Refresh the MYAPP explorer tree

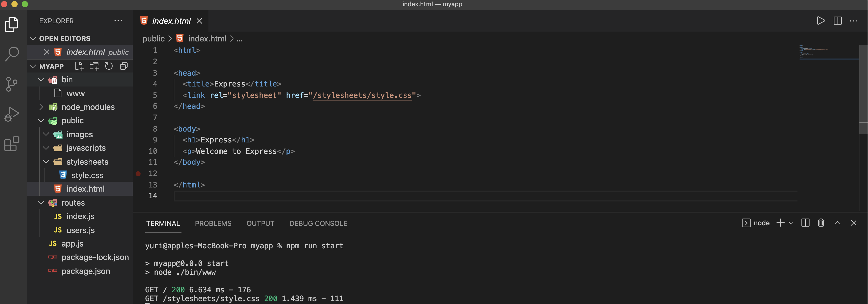109,66
